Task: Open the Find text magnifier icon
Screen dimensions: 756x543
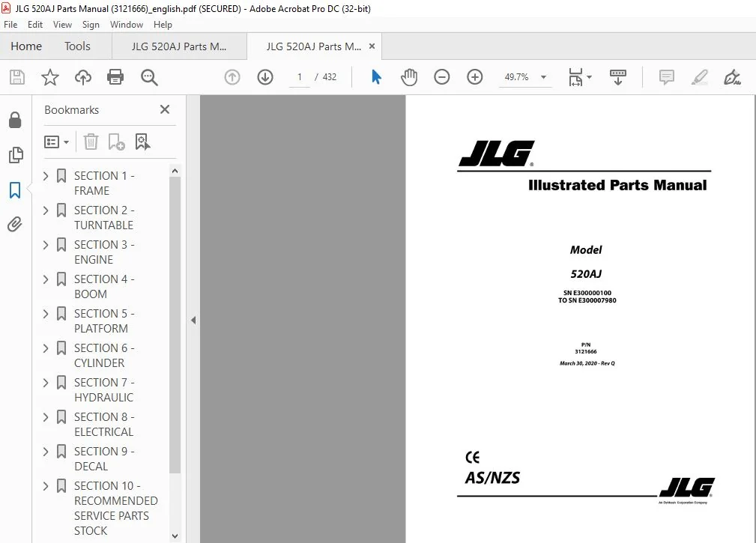Action: pyautogui.click(x=149, y=77)
